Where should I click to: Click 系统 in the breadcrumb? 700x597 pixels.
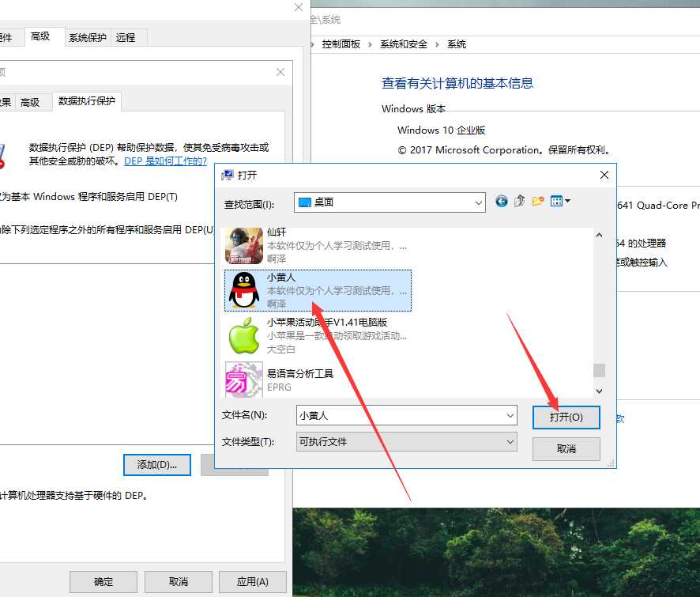click(x=457, y=44)
